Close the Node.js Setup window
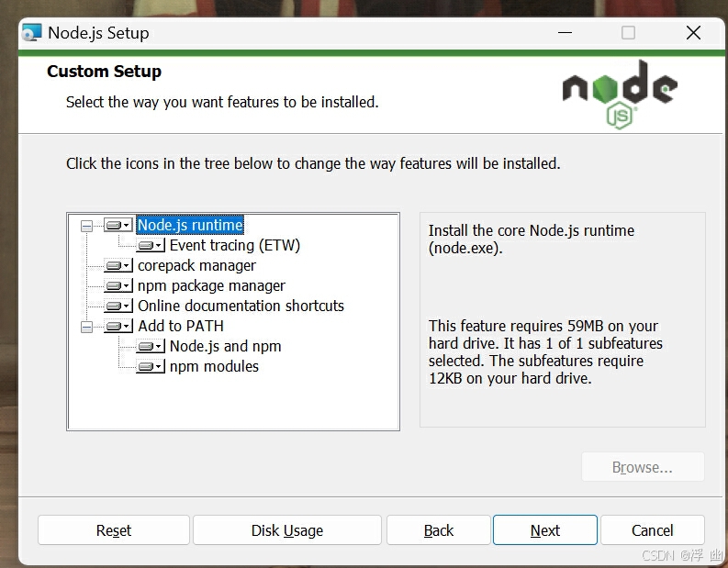 pyautogui.click(x=693, y=32)
